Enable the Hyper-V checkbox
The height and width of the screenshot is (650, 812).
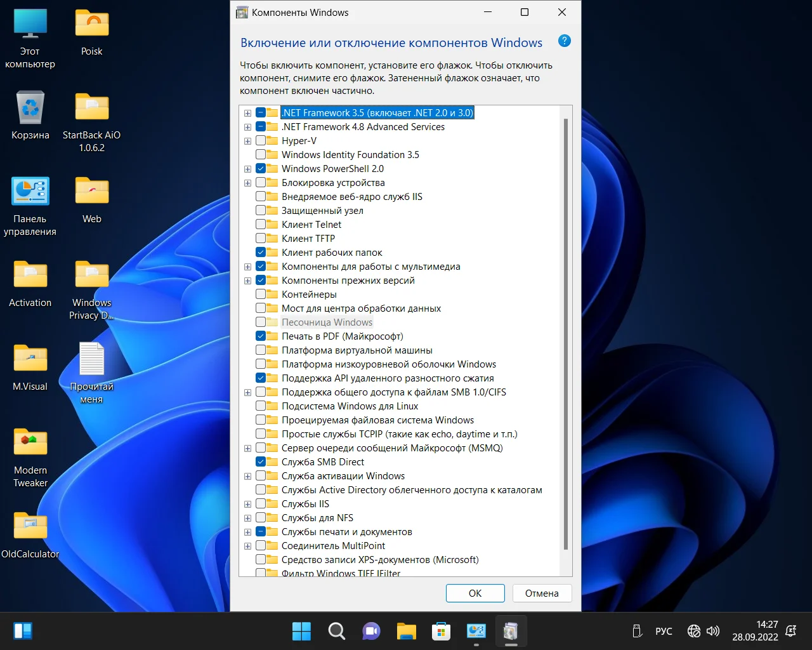click(x=261, y=141)
